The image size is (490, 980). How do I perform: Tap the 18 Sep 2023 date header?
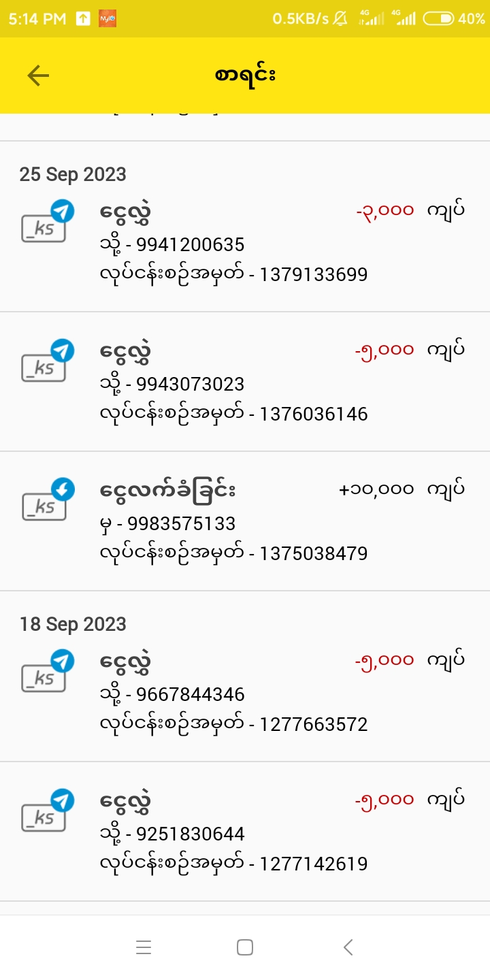[73, 625]
